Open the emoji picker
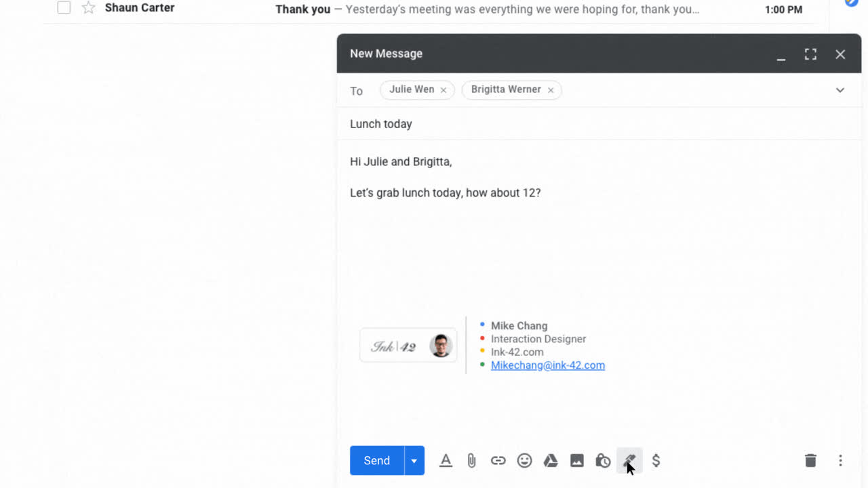The width and height of the screenshot is (868, 488). [524, 461]
